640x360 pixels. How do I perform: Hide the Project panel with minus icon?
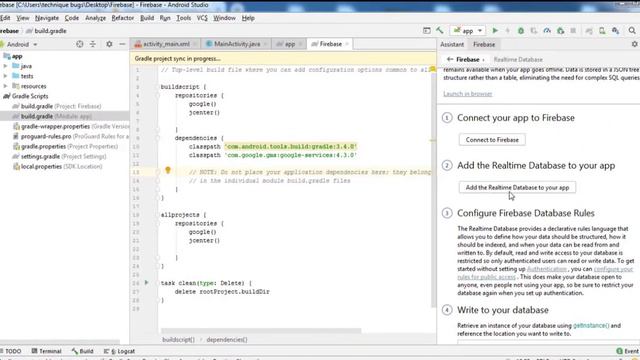pos(122,44)
